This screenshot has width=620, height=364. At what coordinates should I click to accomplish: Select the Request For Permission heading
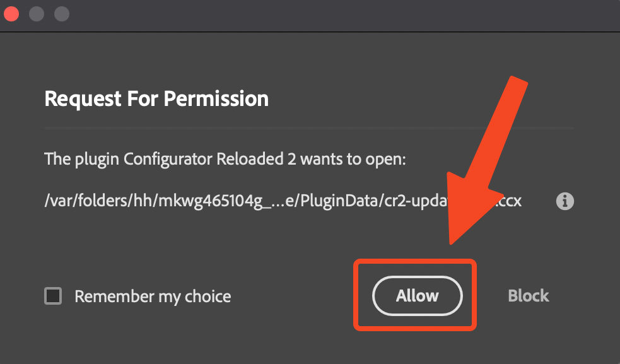pos(156,98)
